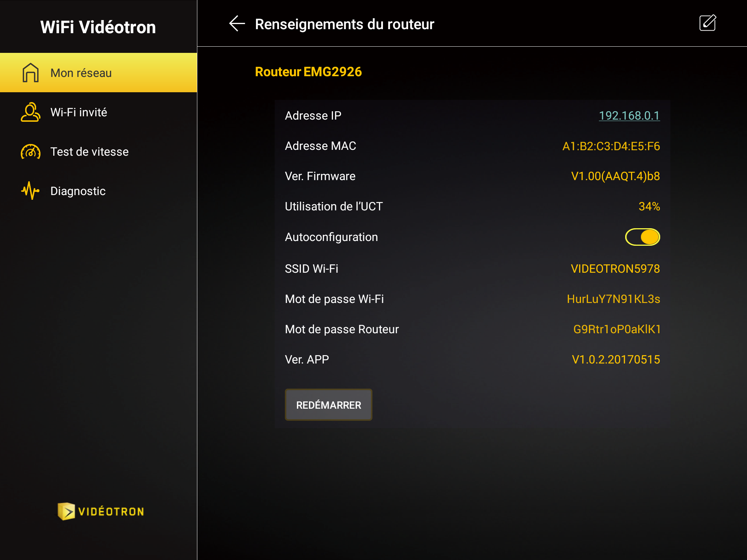747x560 pixels.
Task: Click the Renseignements du routeur title
Action: pyautogui.click(x=344, y=24)
